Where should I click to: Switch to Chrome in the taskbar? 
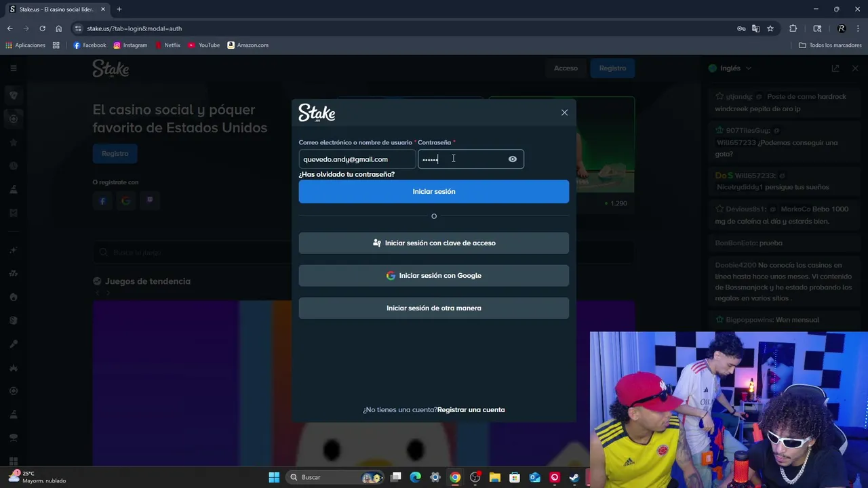coord(455,477)
